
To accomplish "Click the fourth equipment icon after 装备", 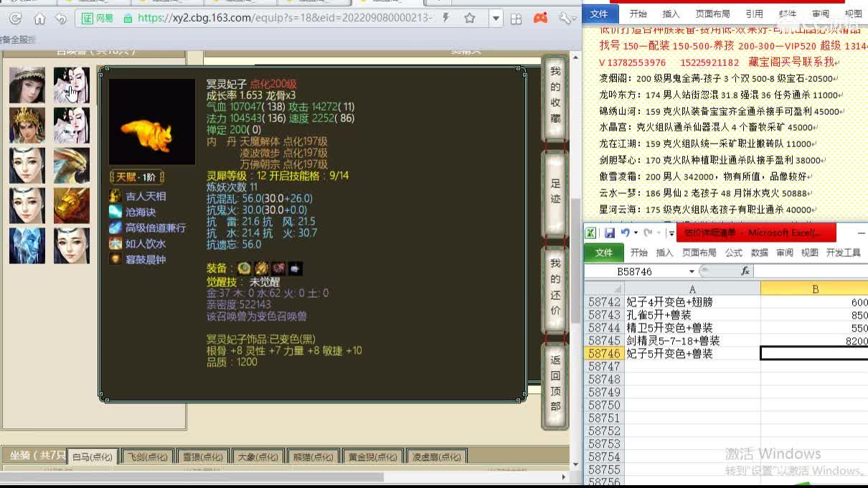I will pyautogui.click(x=295, y=268).
